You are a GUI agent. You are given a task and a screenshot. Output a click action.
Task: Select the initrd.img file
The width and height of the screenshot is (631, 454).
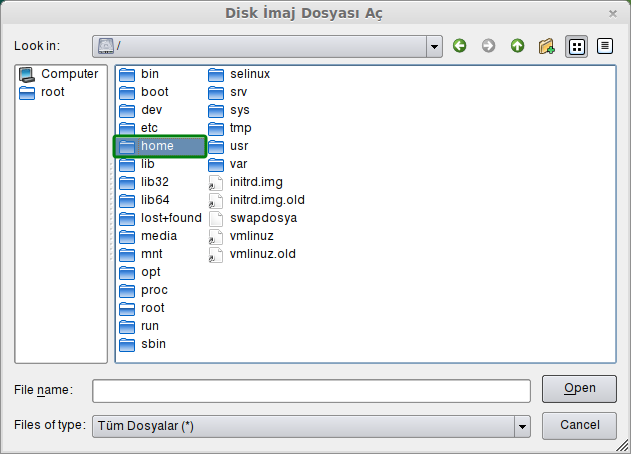pyautogui.click(x=245, y=182)
